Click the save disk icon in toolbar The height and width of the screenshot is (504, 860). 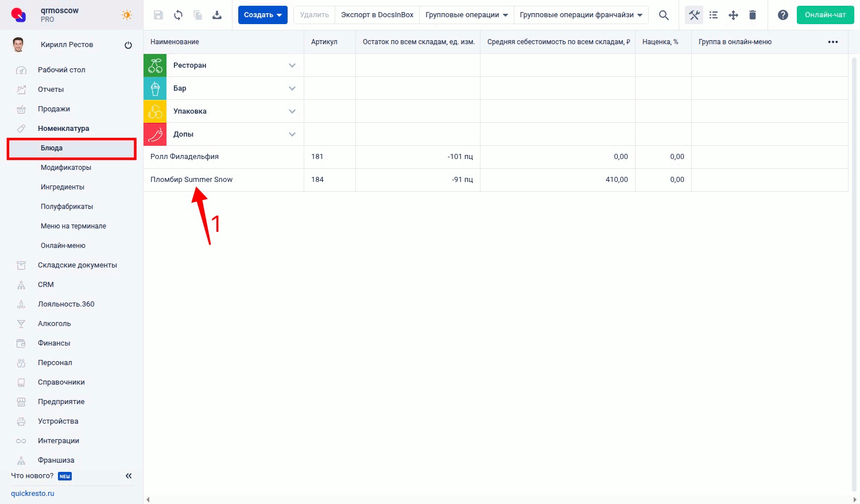pyautogui.click(x=158, y=15)
